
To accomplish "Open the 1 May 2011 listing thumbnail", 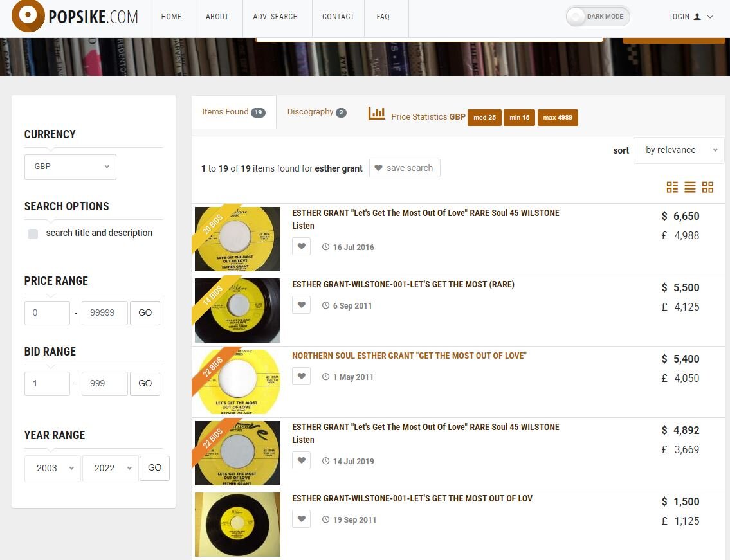I will click(237, 382).
